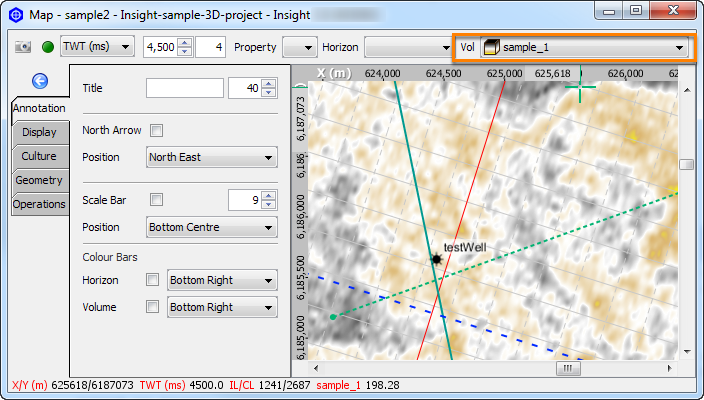Toggle the green link indicator dot
704x400 pixels.
tap(48, 47)
